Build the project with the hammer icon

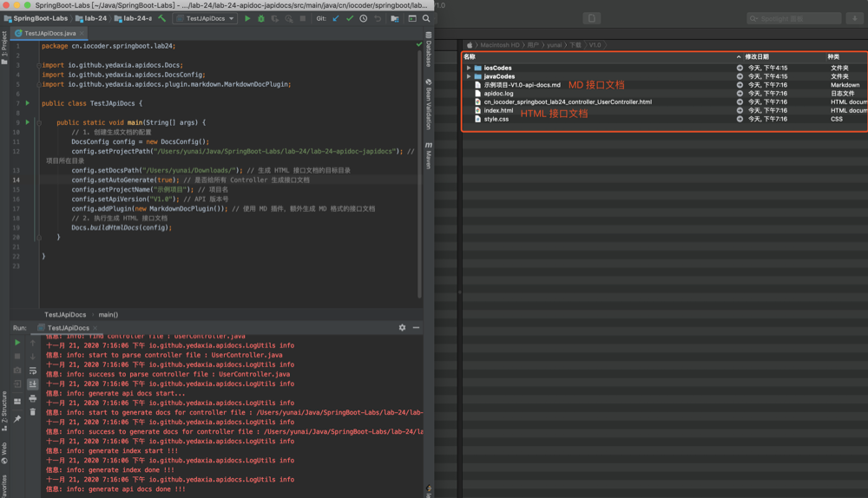coord(161,18)
